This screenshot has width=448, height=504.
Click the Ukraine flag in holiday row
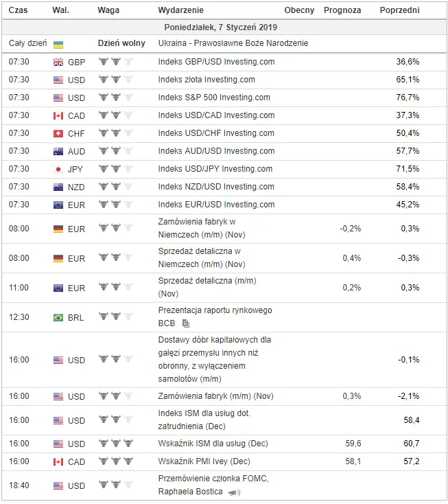pyautogui.click(x=58, y=45)
